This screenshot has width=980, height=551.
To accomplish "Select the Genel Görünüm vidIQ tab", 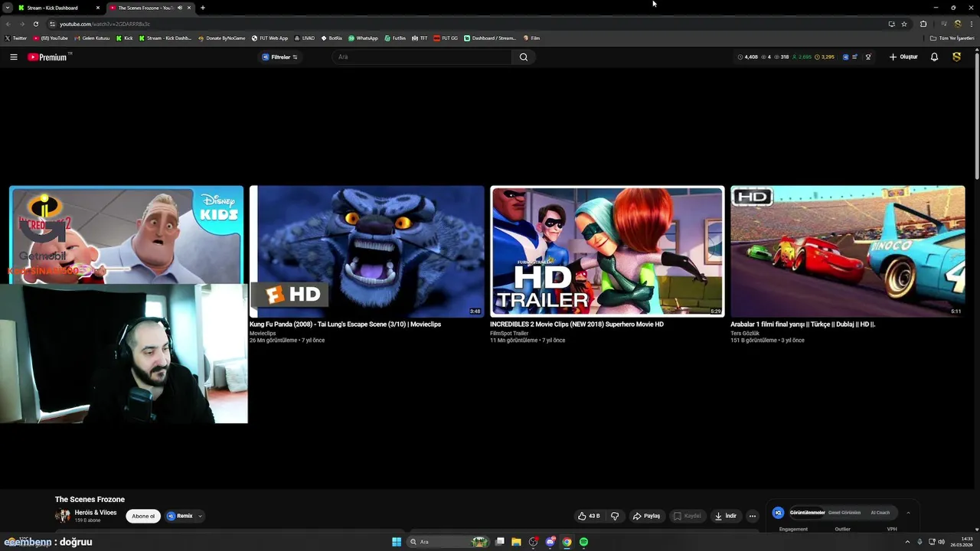I will pos(844,513).
